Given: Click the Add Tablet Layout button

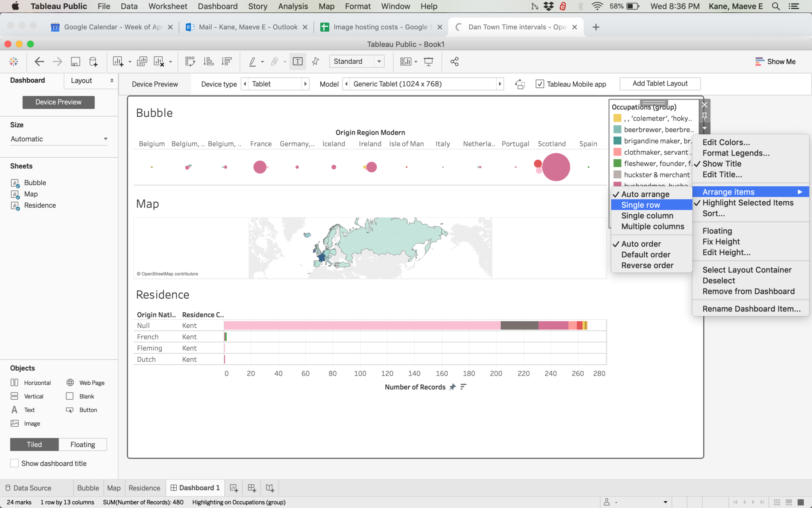Looking at the screenshot, I should (660, 84).
